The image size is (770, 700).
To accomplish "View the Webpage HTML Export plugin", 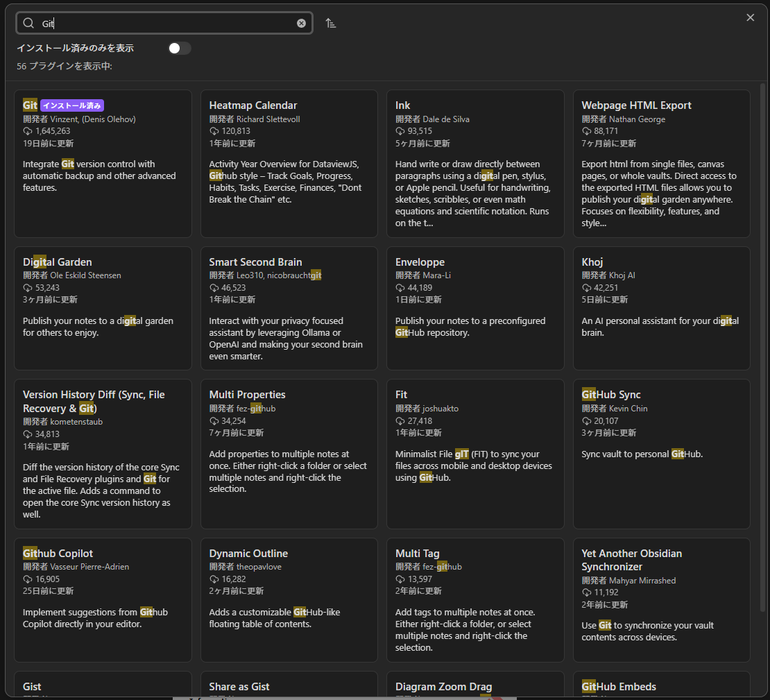I will click(660, 163).
